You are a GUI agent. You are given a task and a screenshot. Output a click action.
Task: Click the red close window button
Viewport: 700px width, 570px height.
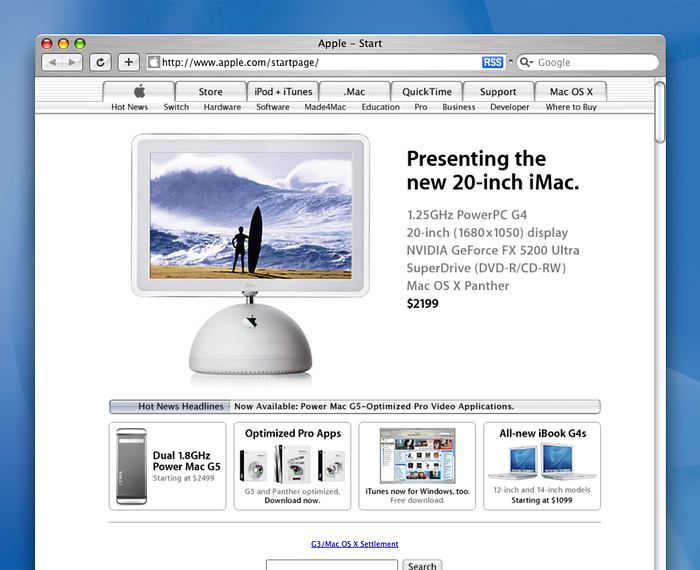pyautogui.click(x=47, y=43)
